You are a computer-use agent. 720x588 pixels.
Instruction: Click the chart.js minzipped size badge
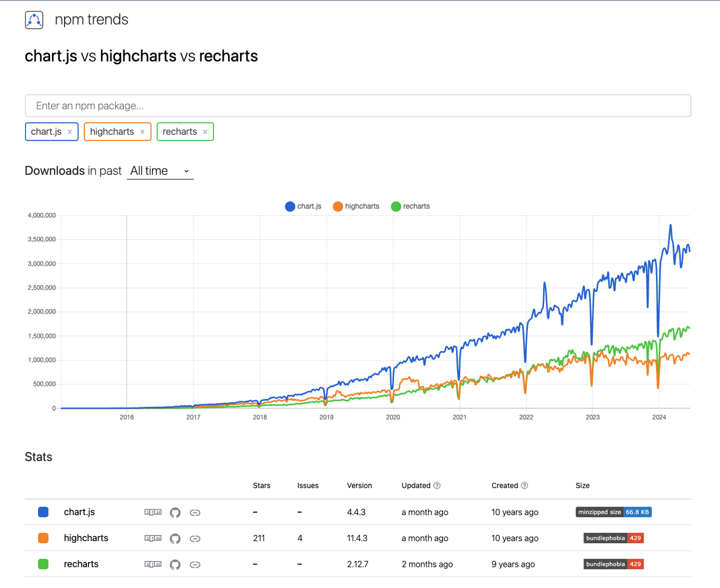point(613,512)
